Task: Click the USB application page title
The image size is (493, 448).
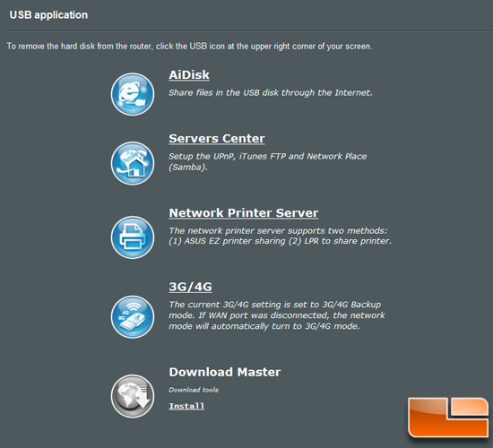Action: [x=48, y=14]
